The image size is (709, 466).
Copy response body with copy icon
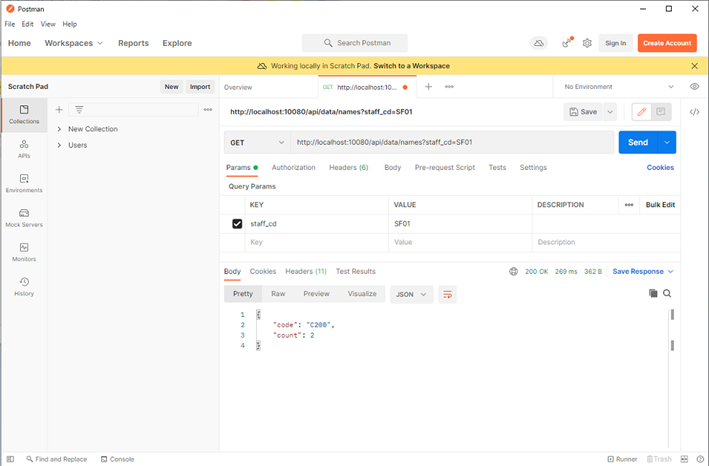click(x=653, y=294)
